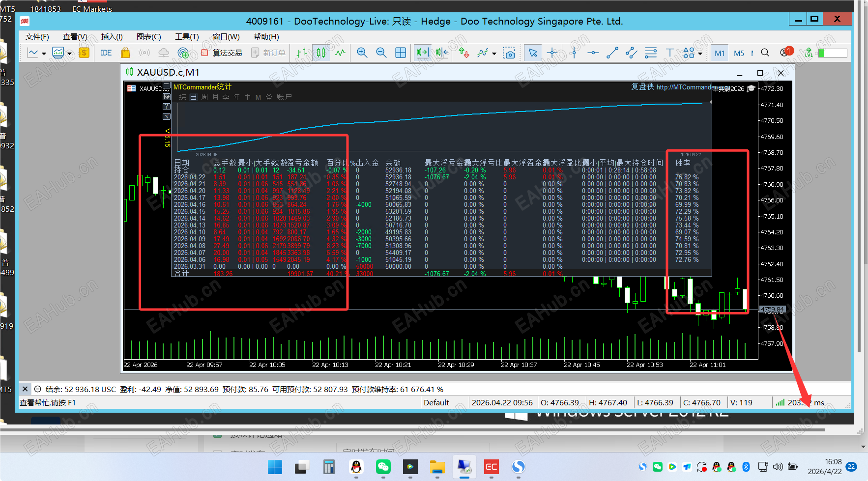
Task: Switch chart to candlestick mode
Action: (x=321, y=53)
